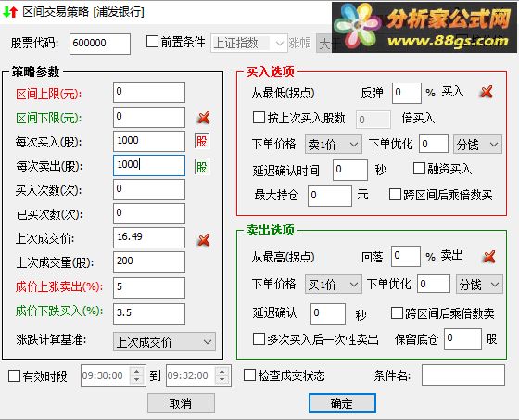Screen dimensions: 519x420
Task: Toggle the red 股 unit beside 每次买入
Action: pos(202,142)
